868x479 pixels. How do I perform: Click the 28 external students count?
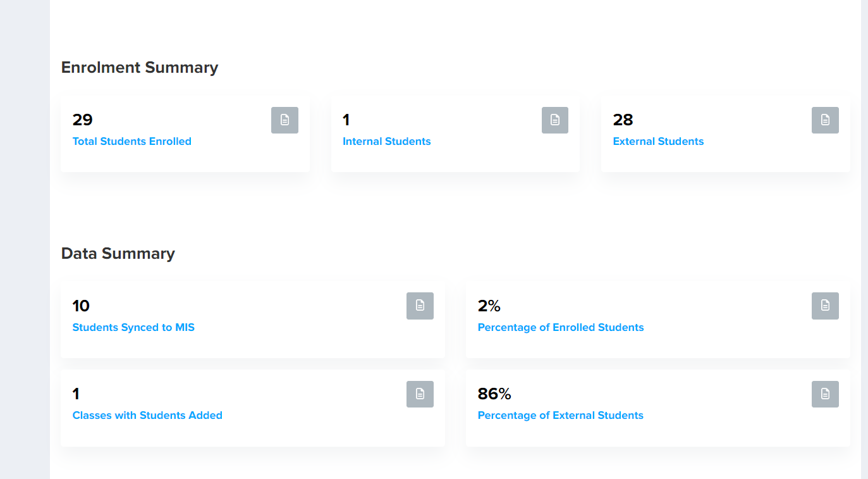point(623,120)
